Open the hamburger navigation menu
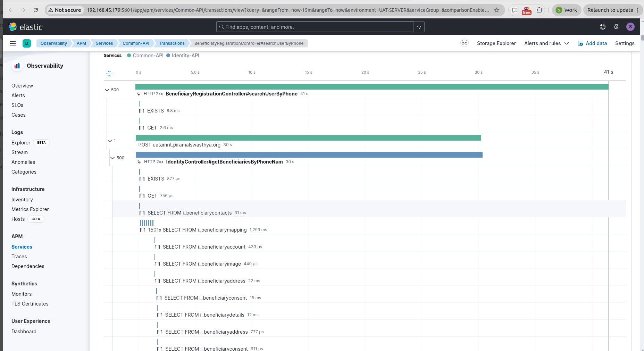Image resolution: width=644 pixels, height=351 pixels. [x=13, y=43]
